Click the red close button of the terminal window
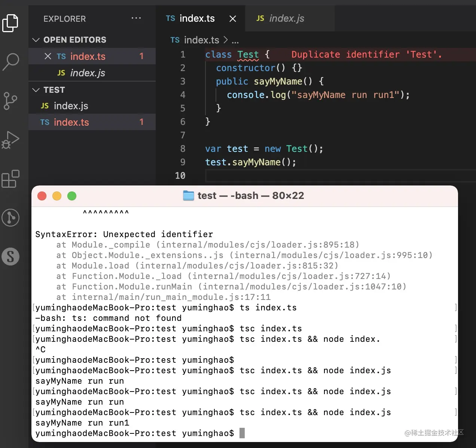This screenshot has width=476, height=448. pos(42,196)
